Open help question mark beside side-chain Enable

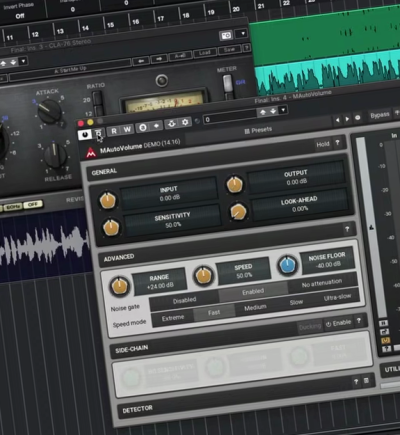359,320
